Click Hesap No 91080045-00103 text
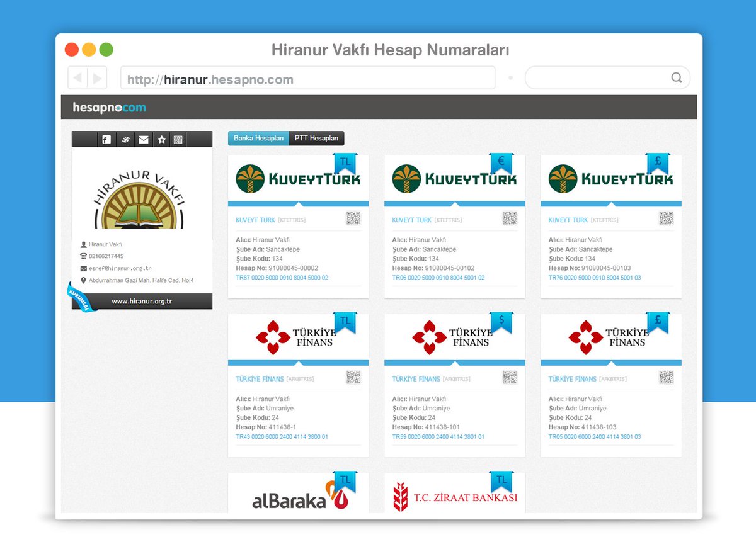This screenshot has height=554, width=756. point(590,268)
